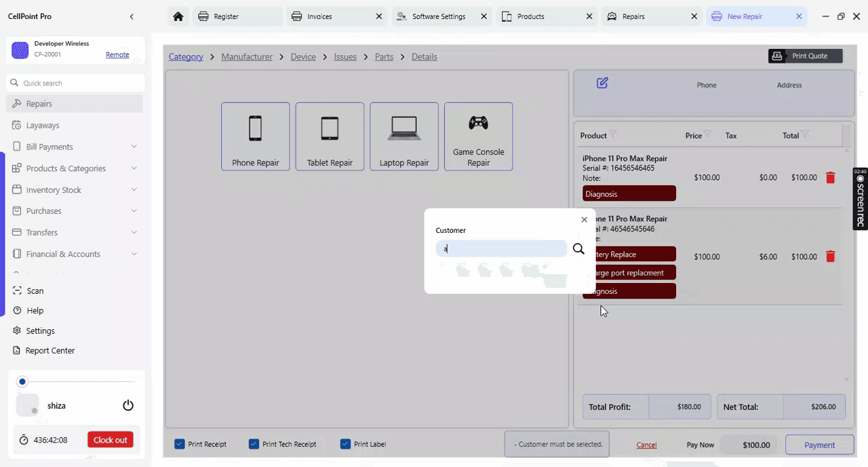The image size is (868, 467).
Task: Close the Products tab
Action: [589, 16]
